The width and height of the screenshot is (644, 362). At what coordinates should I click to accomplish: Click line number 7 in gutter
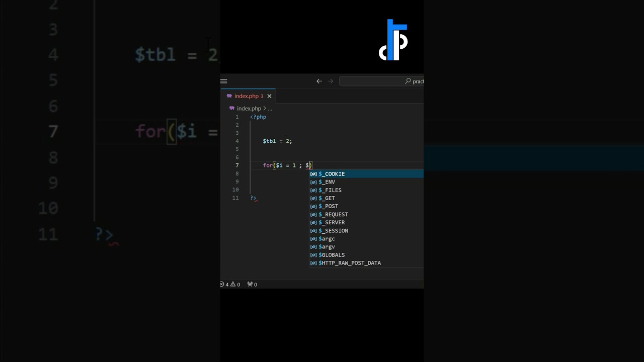click(x=237, y=165)
